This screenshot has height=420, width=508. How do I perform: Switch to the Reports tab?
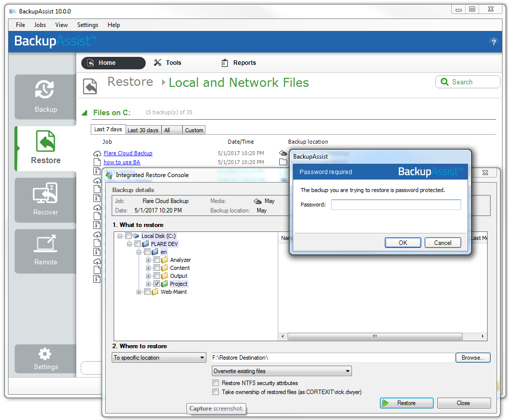pos(238,63)
